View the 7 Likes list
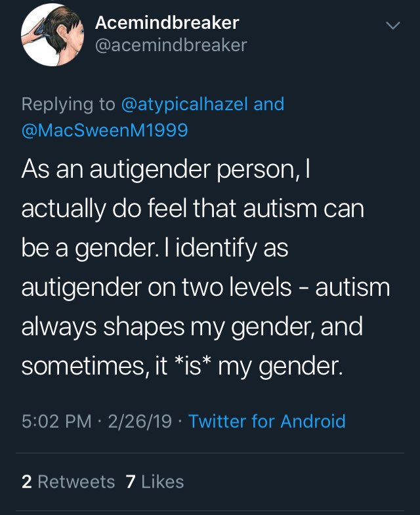The image size is (420, 515). coord(154,482)
